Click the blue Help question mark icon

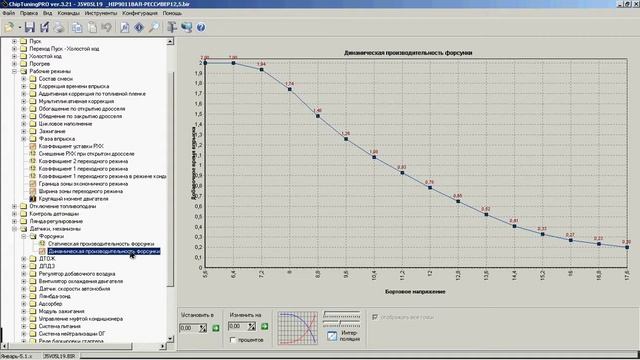(x=201, y=27)
